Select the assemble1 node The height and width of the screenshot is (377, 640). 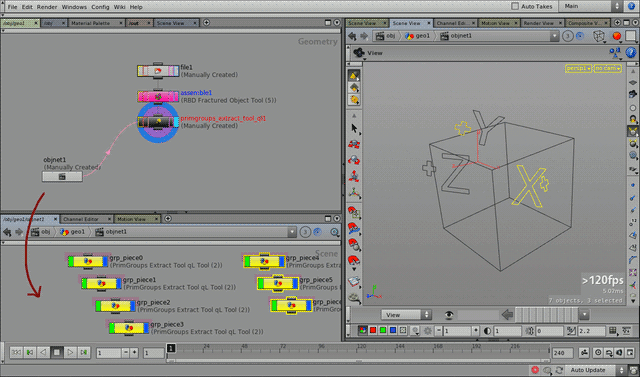pos(158,97)
